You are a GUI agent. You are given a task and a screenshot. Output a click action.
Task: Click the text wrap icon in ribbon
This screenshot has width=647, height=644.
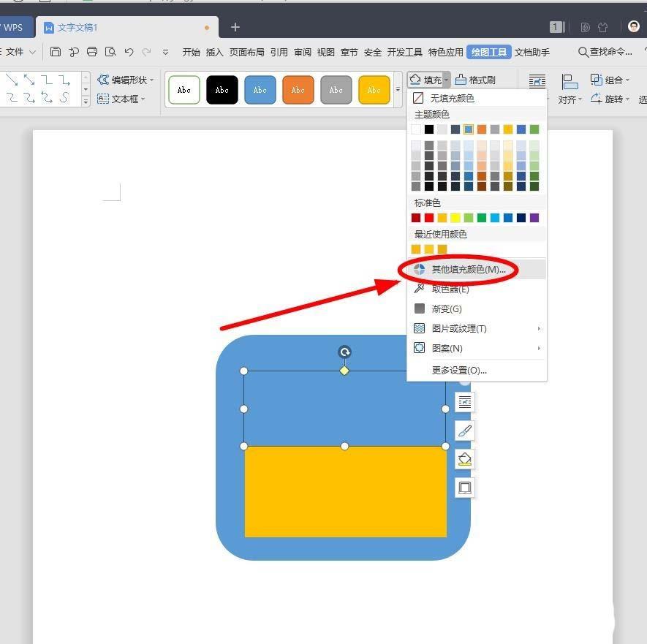coord(537,81)
